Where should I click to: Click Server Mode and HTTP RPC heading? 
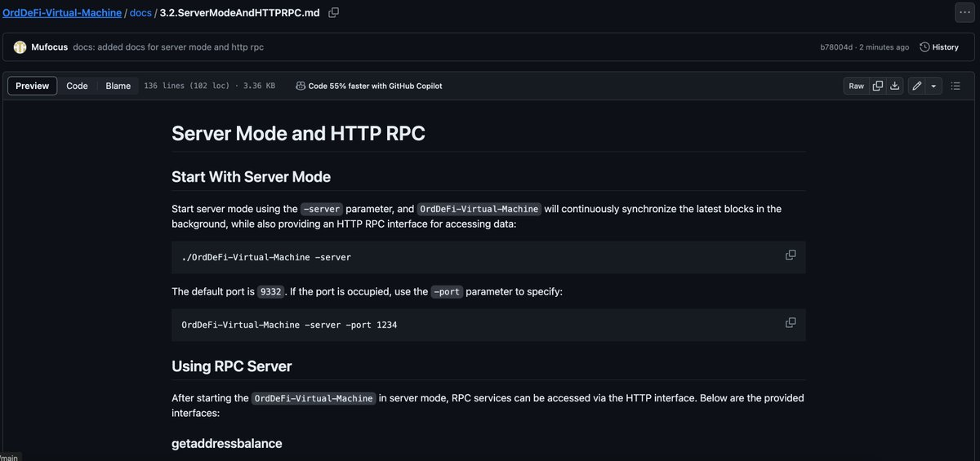(x=298, y=133)
